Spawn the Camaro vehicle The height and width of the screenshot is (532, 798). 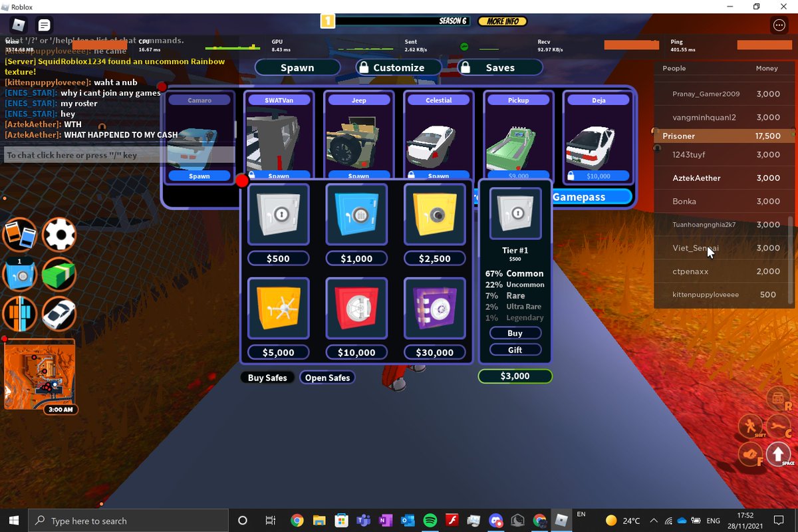(x=199, y=176)
